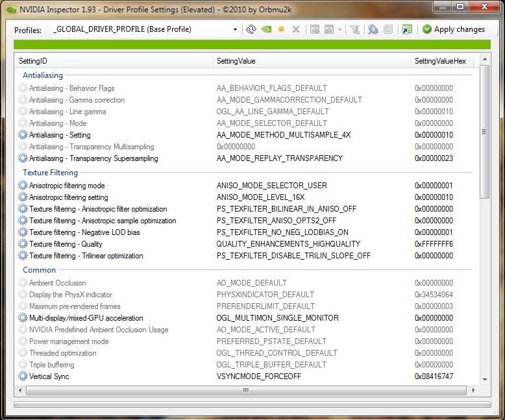Click the vertical scrollbar down arrow

485,380
